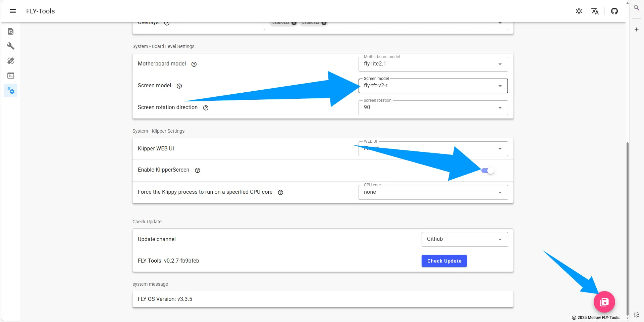Open the language translation menu
644x322 pixels.
(595, 11)
